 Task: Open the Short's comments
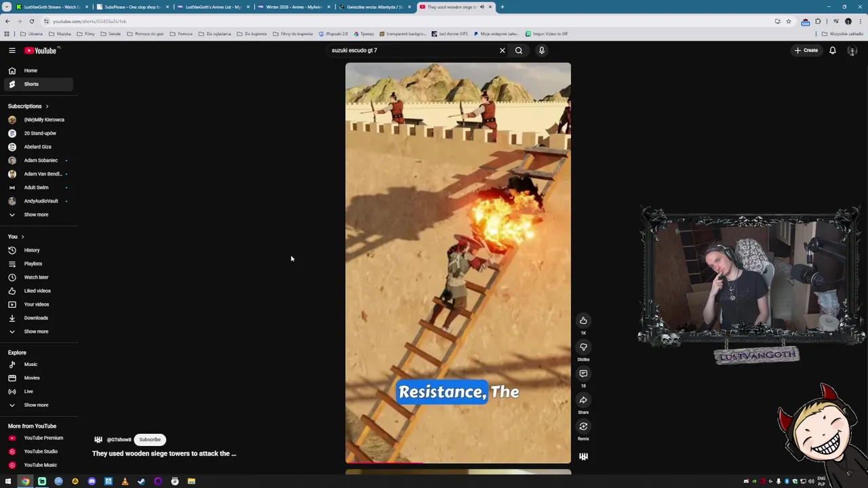click(583, 373)
